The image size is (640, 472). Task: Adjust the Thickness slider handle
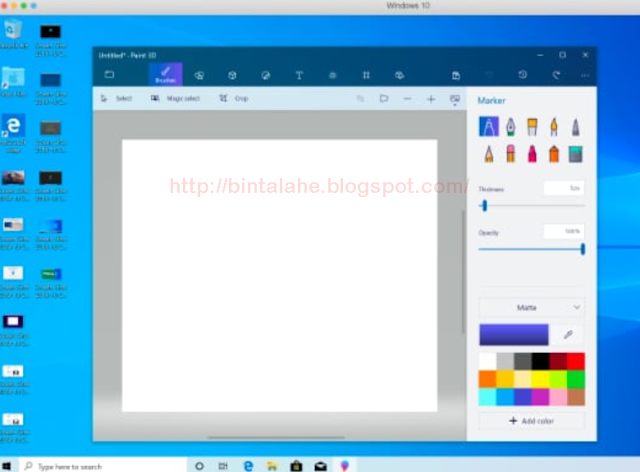(x=484, y=206)
